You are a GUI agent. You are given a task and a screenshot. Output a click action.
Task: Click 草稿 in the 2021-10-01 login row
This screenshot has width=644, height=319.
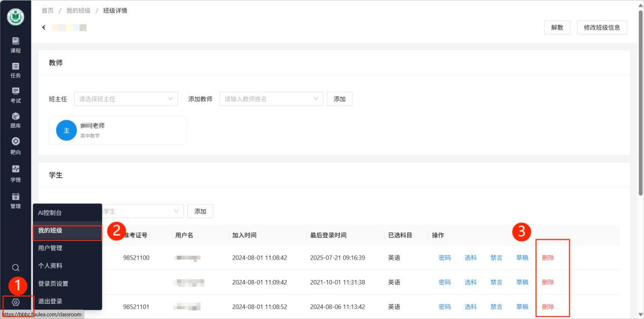click(x=522, y=282)
